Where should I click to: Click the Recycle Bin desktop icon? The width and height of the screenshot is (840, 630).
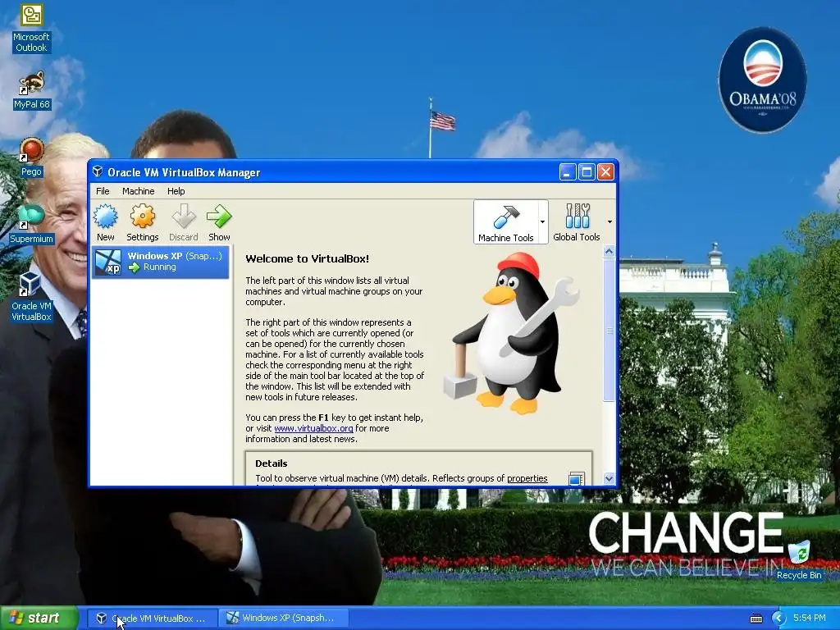coord(799,560)
